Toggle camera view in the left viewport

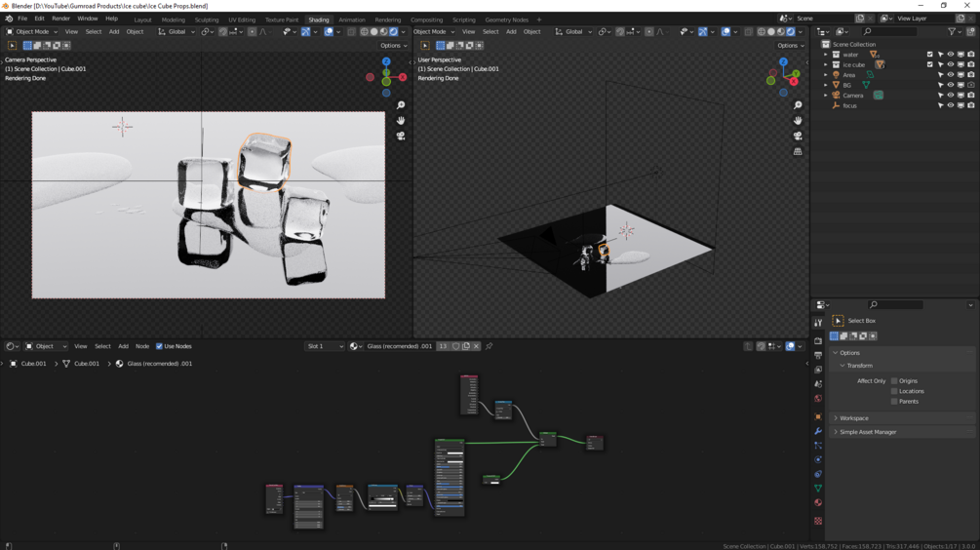(401, 137)
